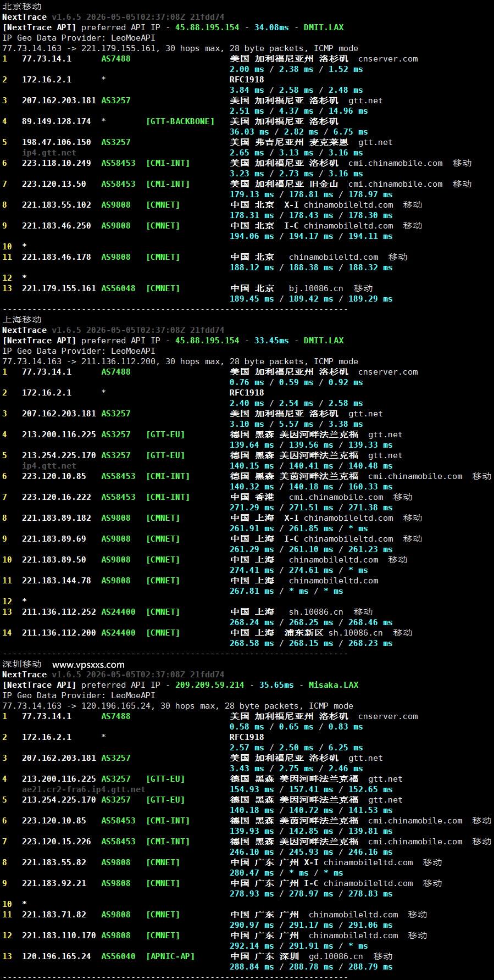This screenshot has height=980, width=494.
Task: Select the "[GTT-BACKBONE]" network tag
Action: [180, 121]
